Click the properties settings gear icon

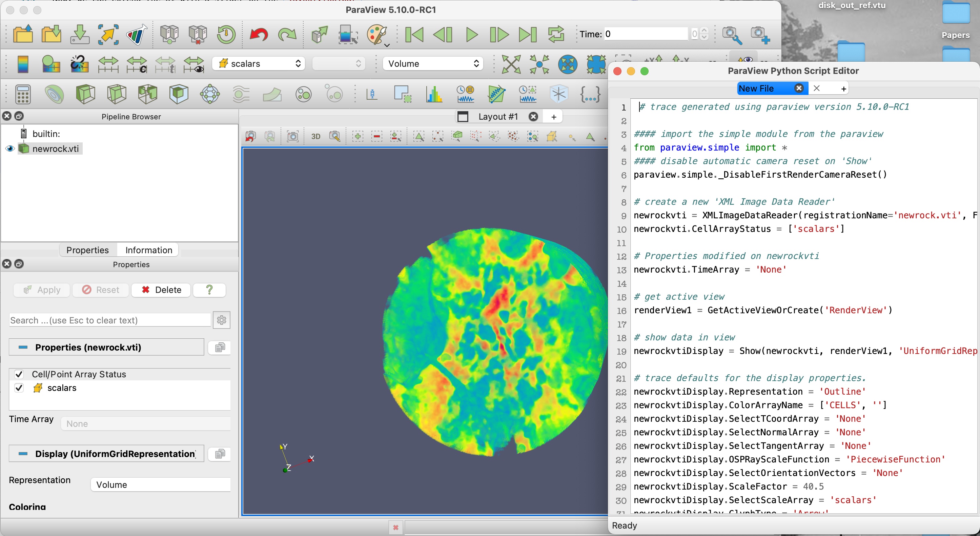pos(222,320)
